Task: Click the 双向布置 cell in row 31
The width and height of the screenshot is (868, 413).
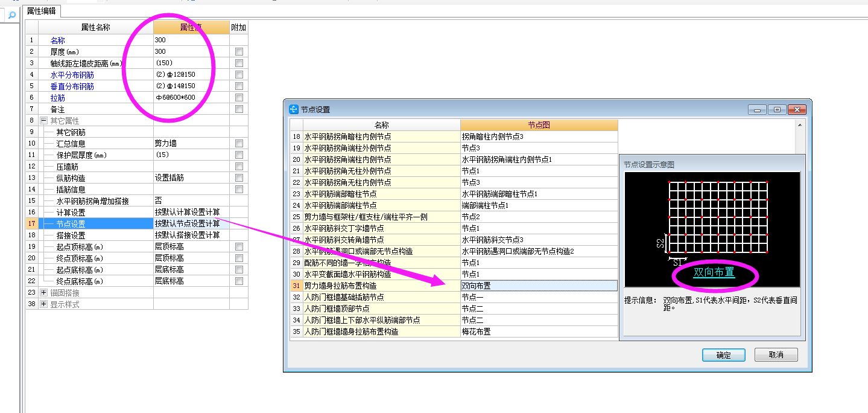Action: [539, 286]
